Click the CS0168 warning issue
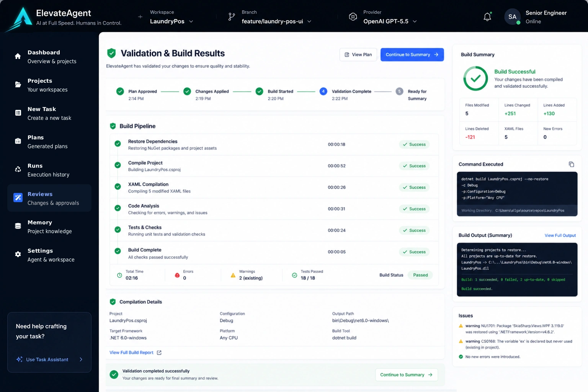The height and width of the screenshot is (392, 588). tap(515, 344)
